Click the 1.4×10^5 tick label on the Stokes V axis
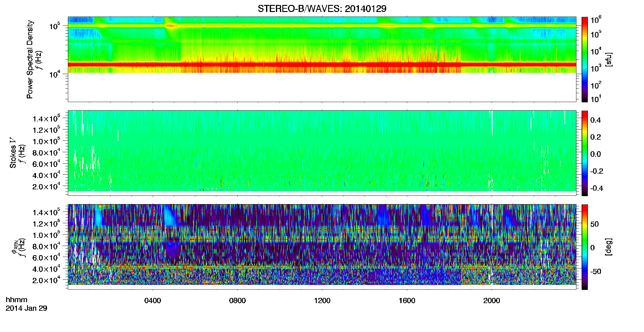This screenshot has height=332, width=644. pyautogui.click(x=46, y=118)
